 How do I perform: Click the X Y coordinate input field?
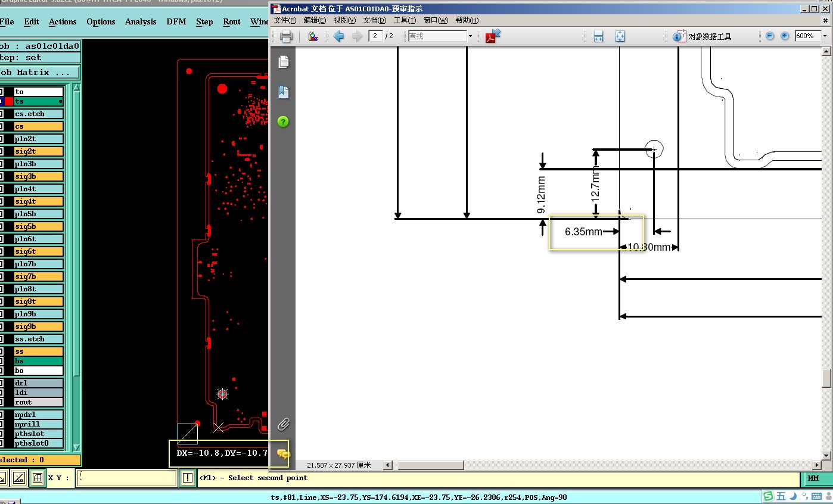pos(126,478)
